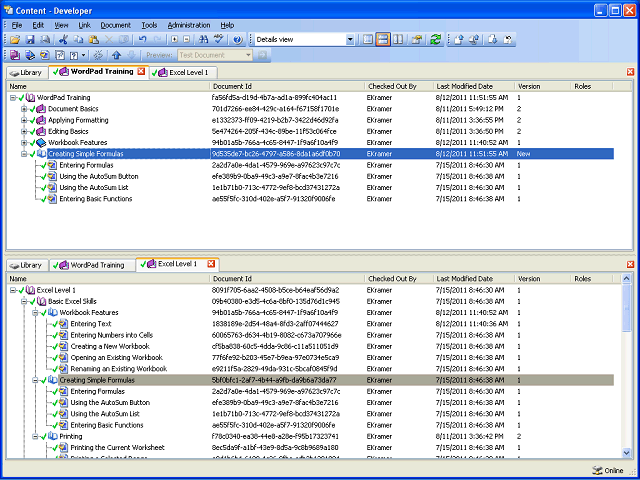Click the Collapse All minus icon in toolbar
The height and width of the screenshot is (480, 640).
point(186,40)
